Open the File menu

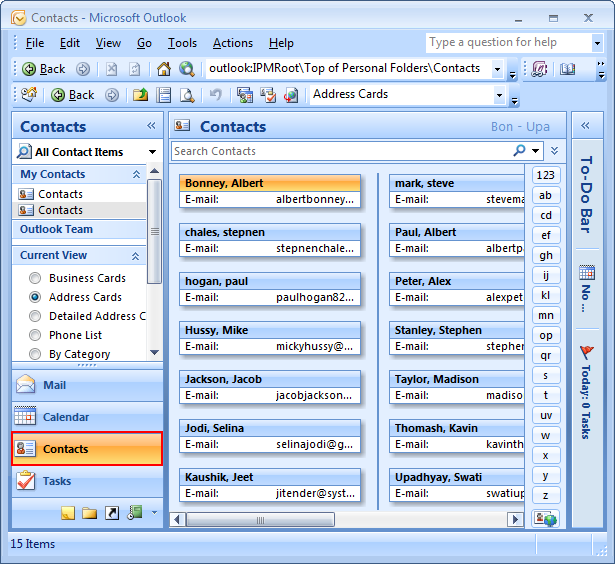(x=35, y=43)
